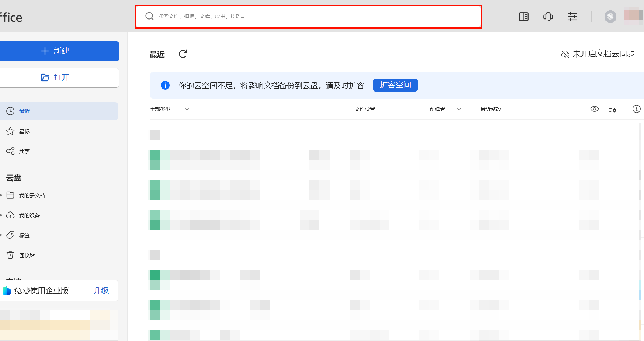Open the global settings sliders icon
The height and width of the screenshot is (341, 644).
[572, 17]
